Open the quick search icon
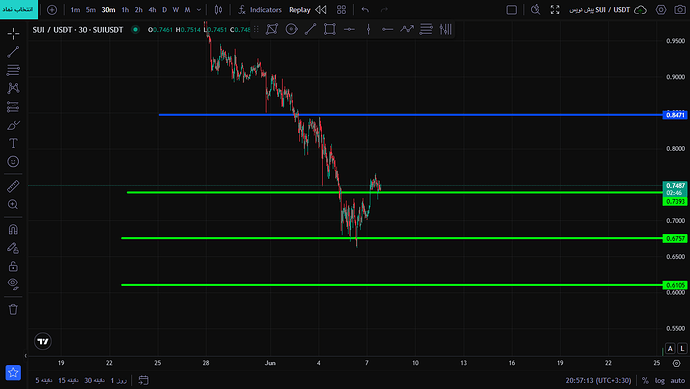The image size is (690, 389). (x=536, y=10)
